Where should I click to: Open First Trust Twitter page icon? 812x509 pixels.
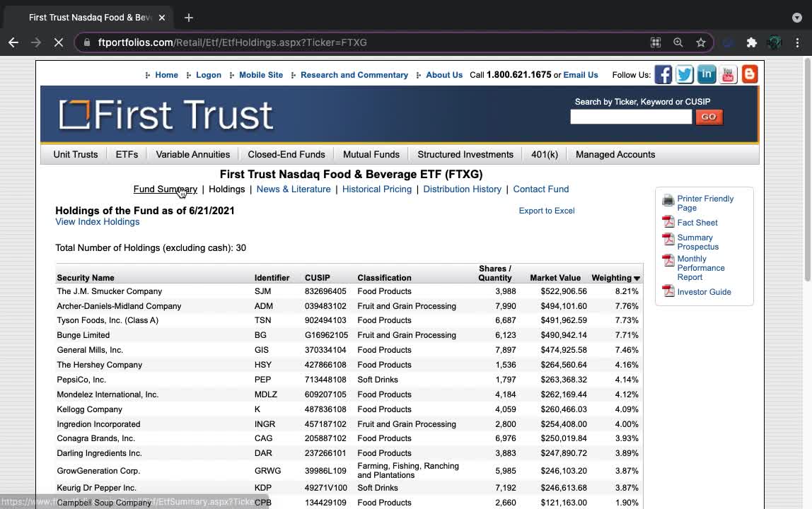685,74
